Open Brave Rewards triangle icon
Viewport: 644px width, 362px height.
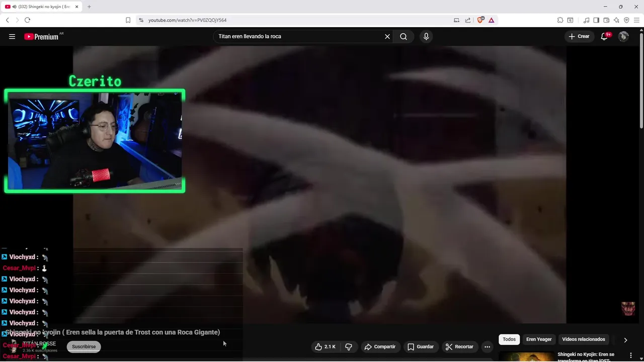(491, 20)
